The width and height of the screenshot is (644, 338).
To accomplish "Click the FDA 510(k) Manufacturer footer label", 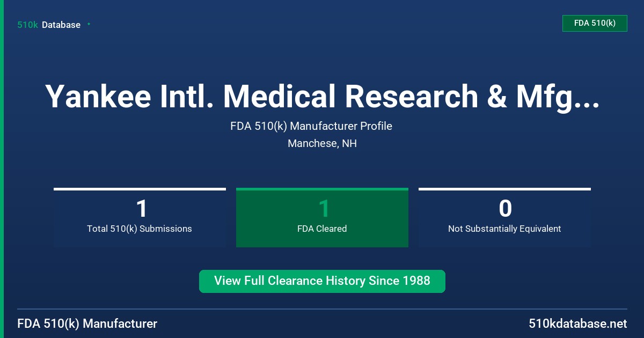I will point(87,324).
